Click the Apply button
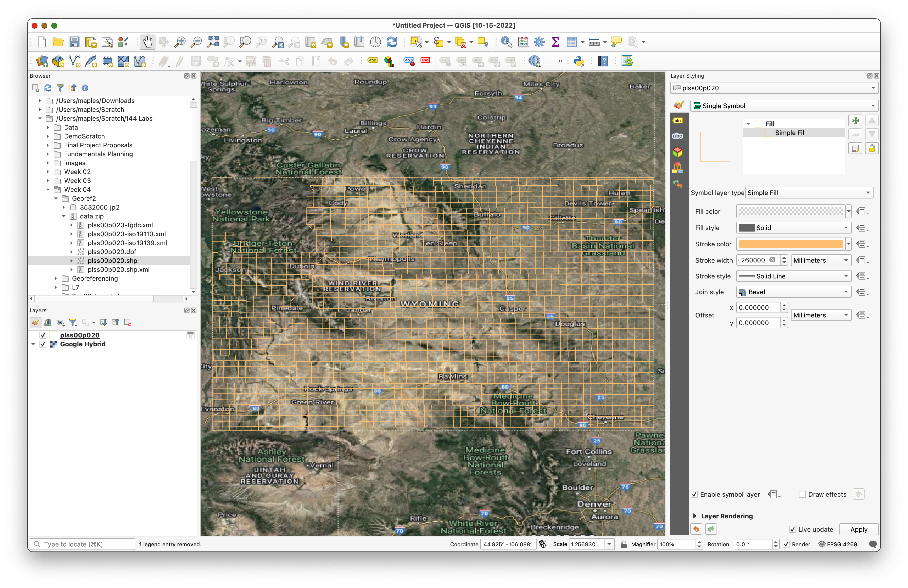This screenshot has width=908, height=588. click(858, 529)
